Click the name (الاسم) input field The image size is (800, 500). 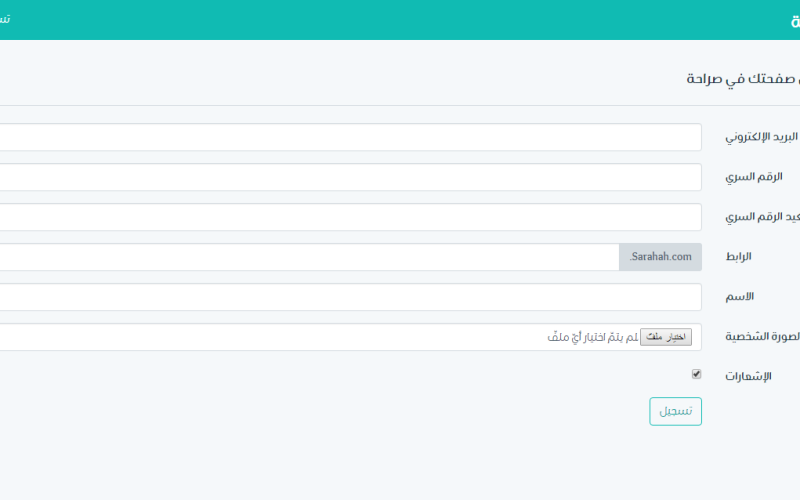[x=350, y=297]
